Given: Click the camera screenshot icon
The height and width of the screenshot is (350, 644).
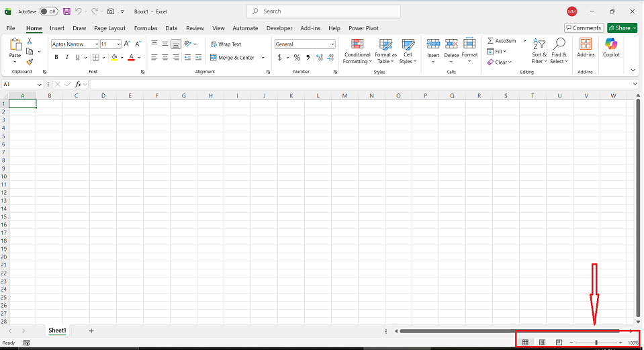Looking at the screenshot, I should tap(111, 11).
